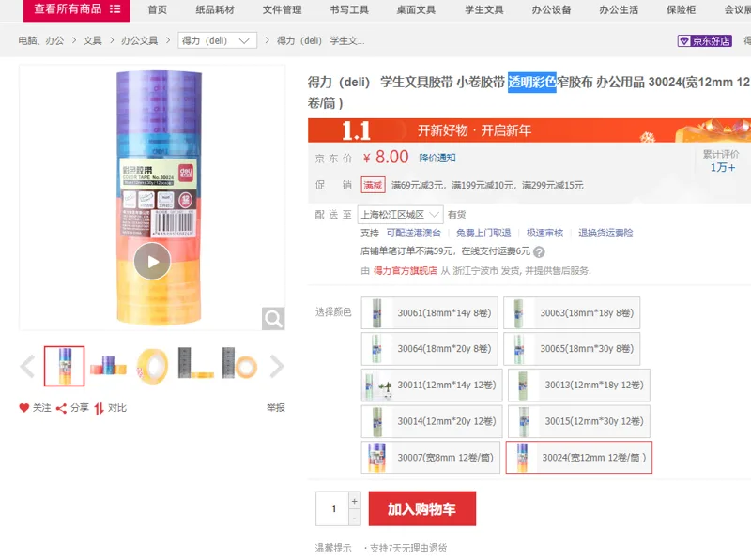Click 极速审核 link

(x=544, y=233)
